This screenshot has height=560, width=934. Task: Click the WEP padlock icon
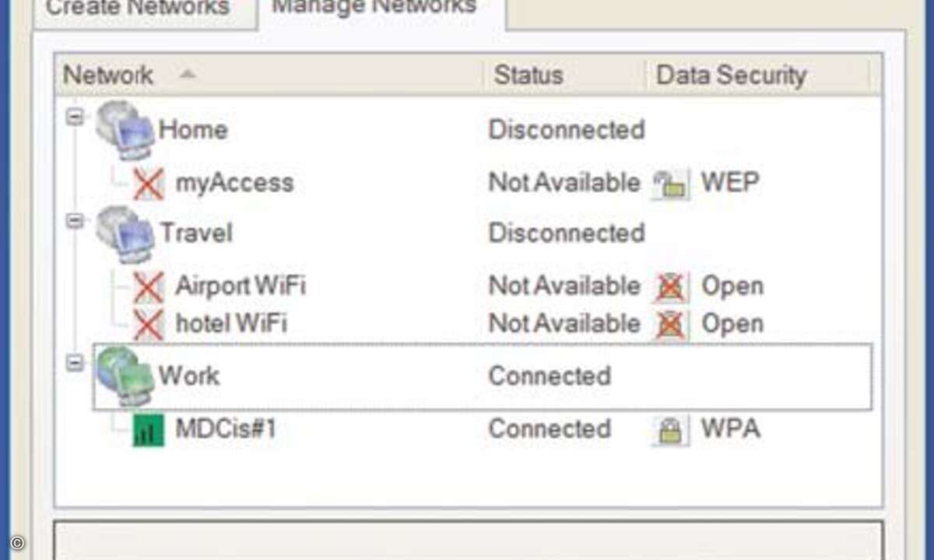point(670,184)
